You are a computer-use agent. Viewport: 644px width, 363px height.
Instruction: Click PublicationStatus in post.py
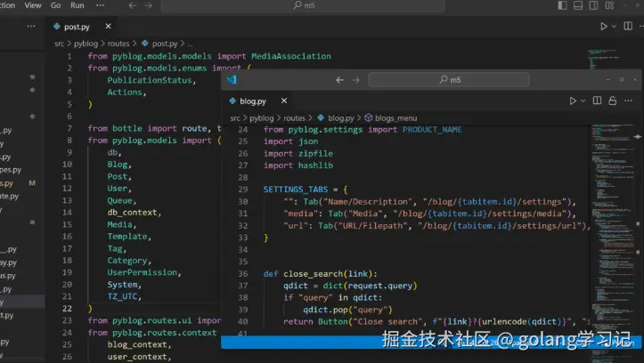tap(150, 80)
